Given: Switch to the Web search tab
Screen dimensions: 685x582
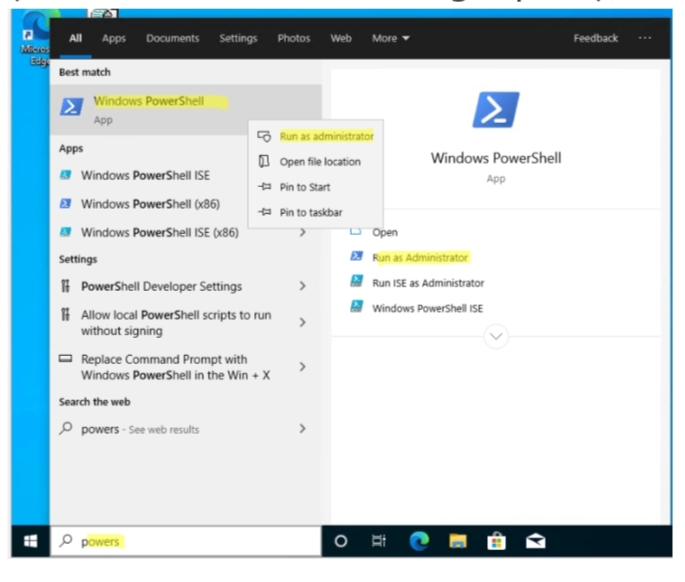Looking at the screenshot, I should pos(341,38).
